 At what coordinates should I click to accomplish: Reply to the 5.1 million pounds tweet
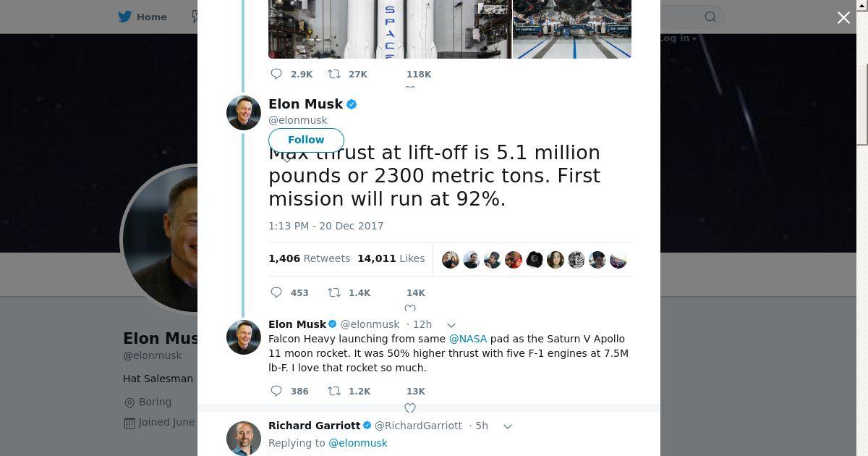276,292
